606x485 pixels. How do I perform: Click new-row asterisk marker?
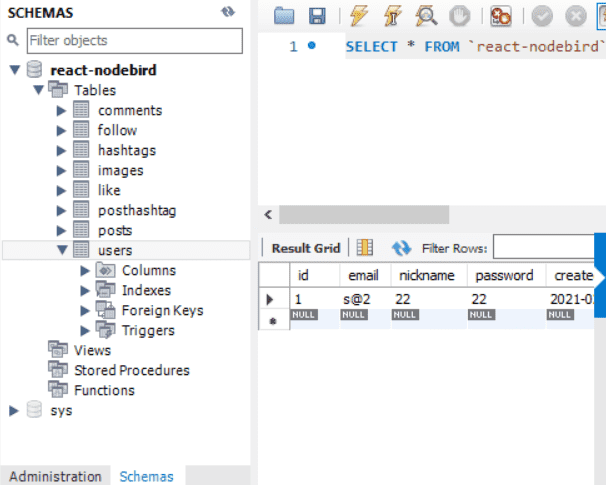click(274, 320)
